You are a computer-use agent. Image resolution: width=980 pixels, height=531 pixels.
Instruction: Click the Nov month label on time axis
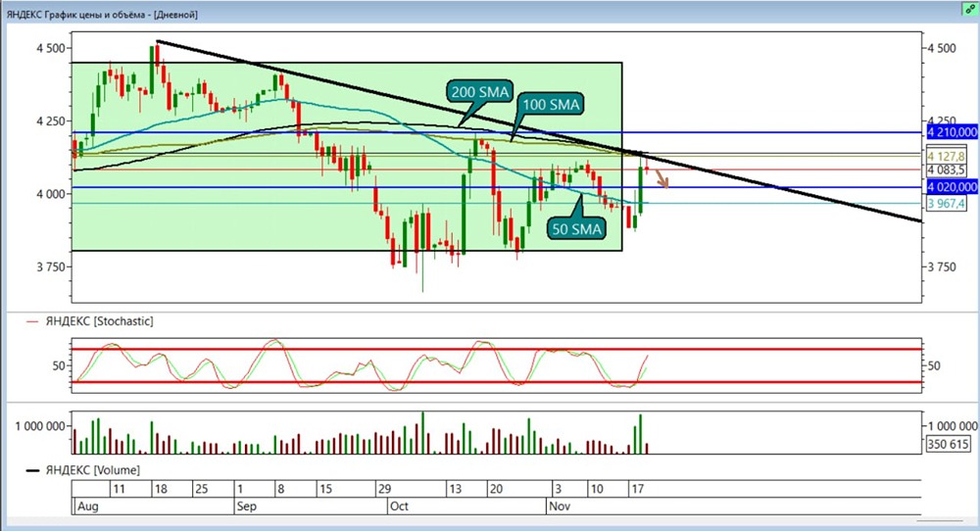point(560,506)
